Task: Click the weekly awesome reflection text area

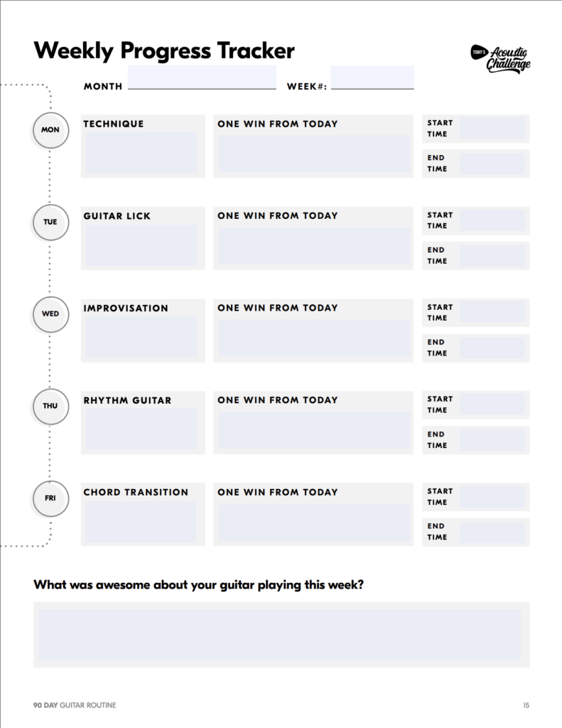Action: pos(281,634)
